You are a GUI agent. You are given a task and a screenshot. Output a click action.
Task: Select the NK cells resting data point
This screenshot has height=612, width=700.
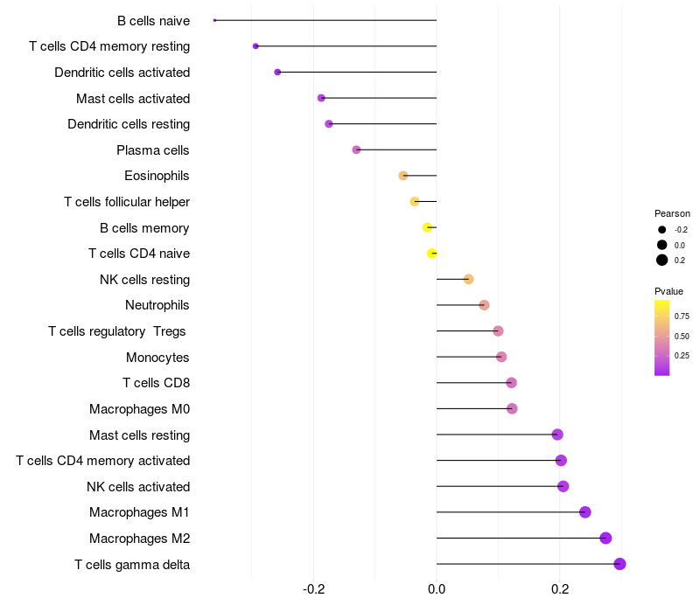[x=468, y=279]
